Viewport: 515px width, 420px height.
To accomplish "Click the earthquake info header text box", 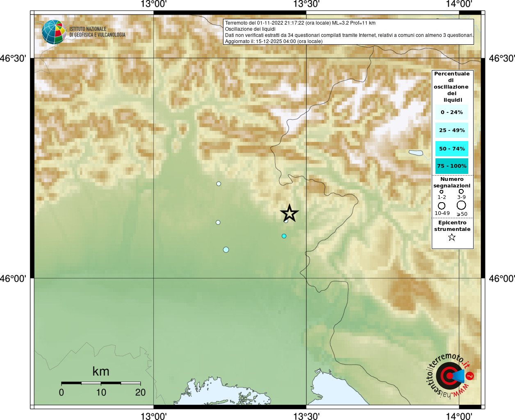I will coord(349,32).
